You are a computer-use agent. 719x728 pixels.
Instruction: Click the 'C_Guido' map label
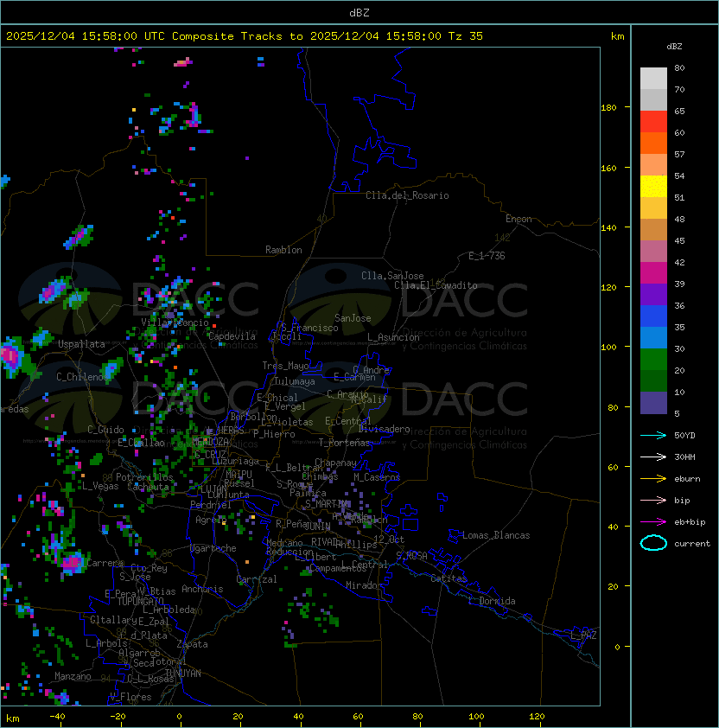105,430
